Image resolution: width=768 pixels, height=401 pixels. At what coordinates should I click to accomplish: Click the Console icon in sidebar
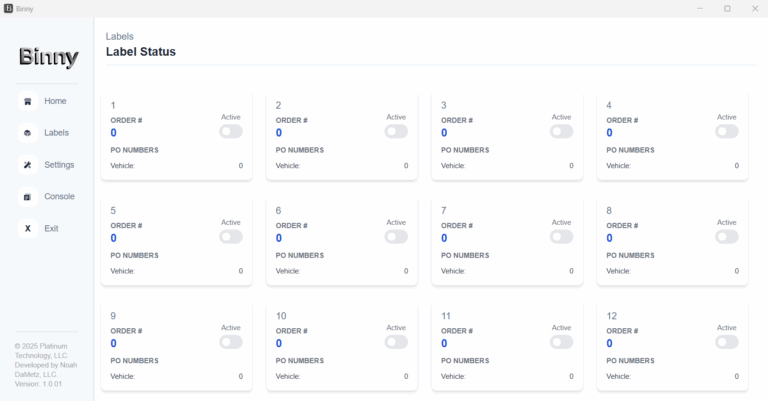point(27,197)
